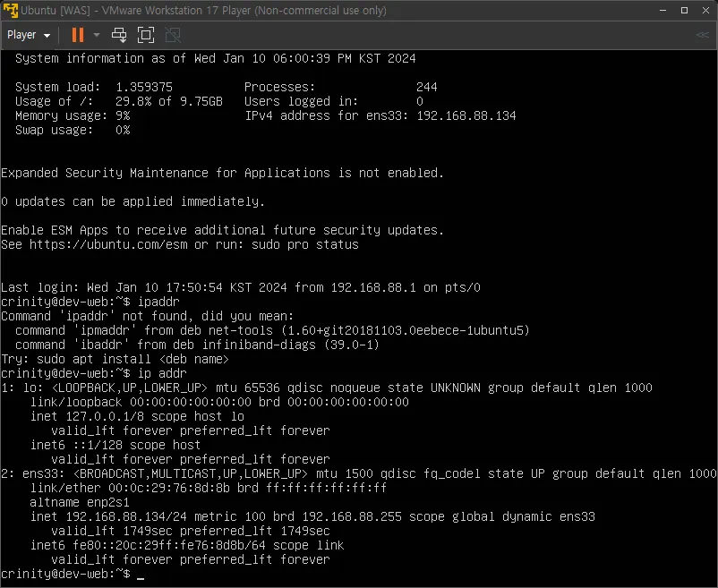Viewport: 718px width, 588px height.
Task: Click the 'Swap usage: 0%' text
Action: coord(73,130)
